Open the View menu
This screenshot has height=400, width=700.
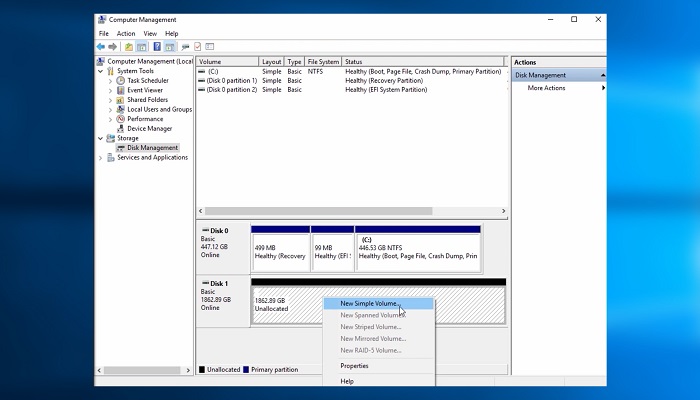[150, 33]
